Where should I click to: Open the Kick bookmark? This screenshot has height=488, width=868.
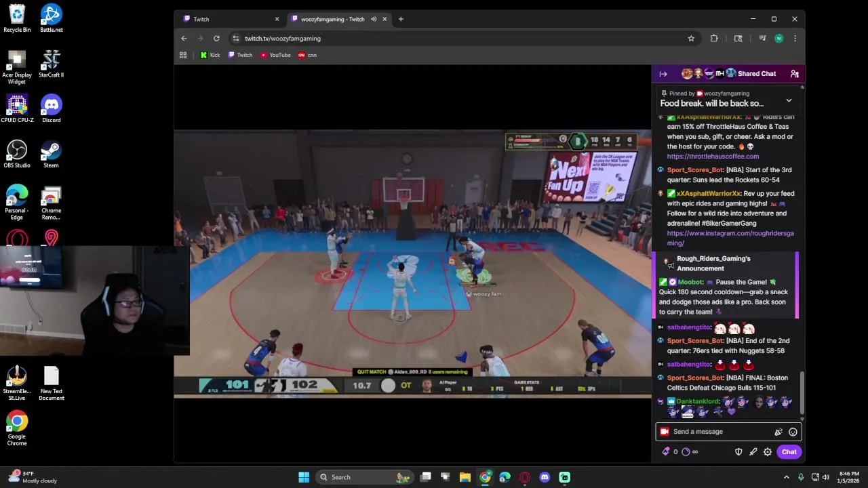click(210, 55)
